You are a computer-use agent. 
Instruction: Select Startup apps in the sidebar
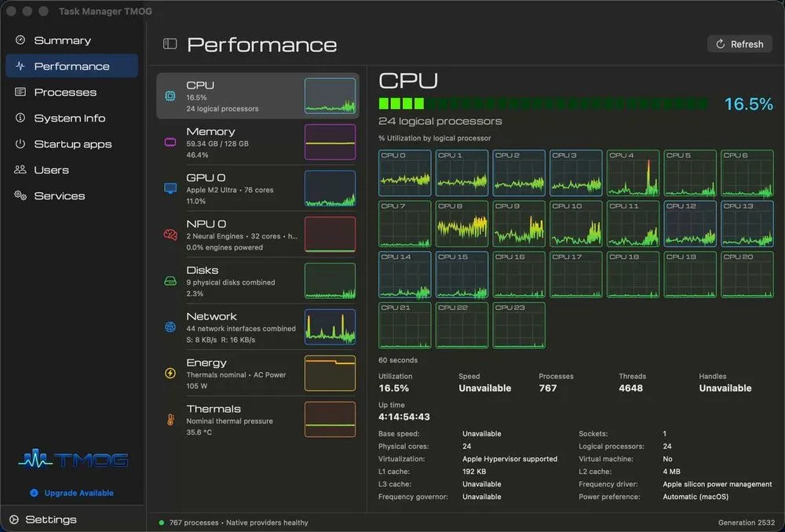click(x=71, y=144)
